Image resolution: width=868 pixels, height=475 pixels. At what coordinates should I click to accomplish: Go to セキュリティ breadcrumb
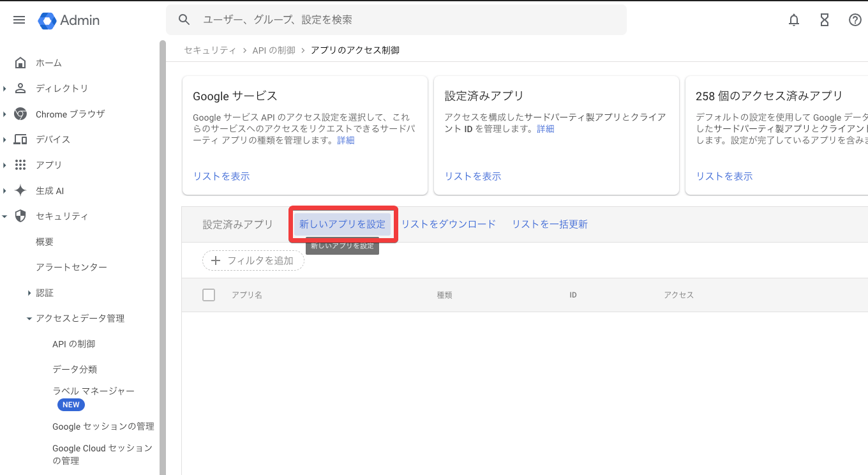[210, 50]
